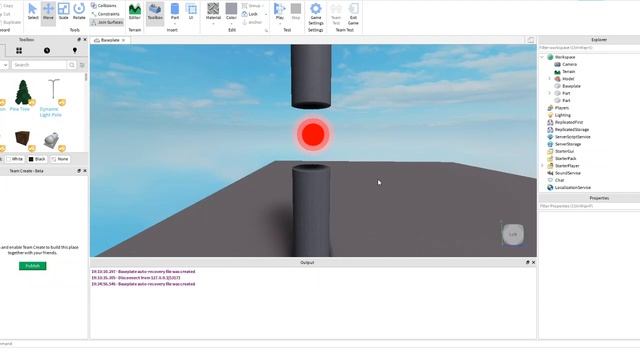Screen dimensions: 640x360
Task: Select the None background option
Action: click(60, 159)
